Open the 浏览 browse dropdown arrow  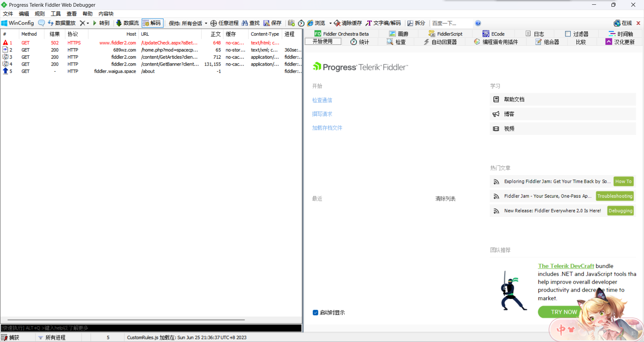point(330,23)
